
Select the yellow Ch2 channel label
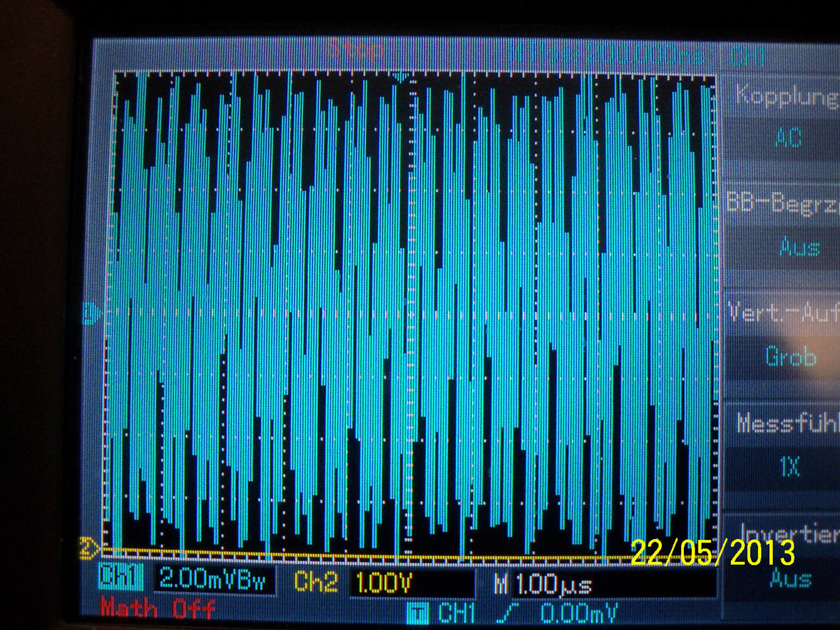coord(316,582)
